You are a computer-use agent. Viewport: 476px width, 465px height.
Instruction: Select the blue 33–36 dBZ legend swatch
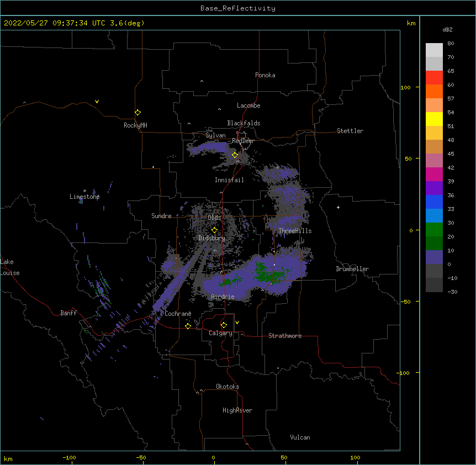[434, 202]
